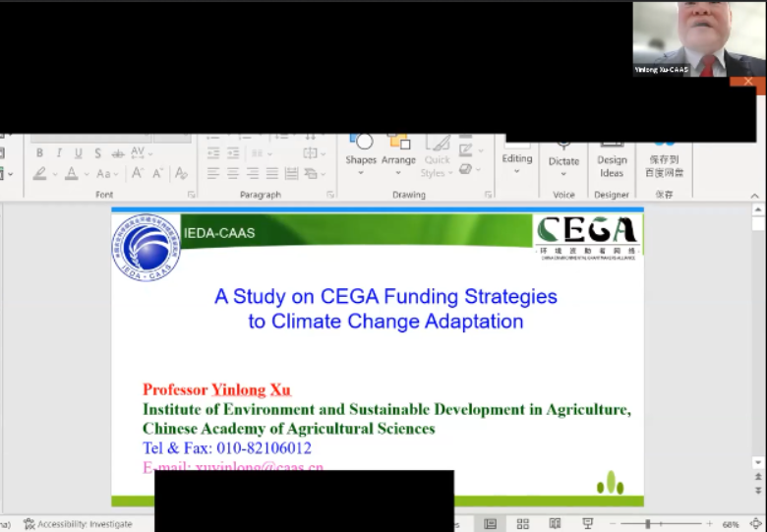767x532 pixels.
Task: Switch to Slide Sorter view
Action: (x=523, y=524)
